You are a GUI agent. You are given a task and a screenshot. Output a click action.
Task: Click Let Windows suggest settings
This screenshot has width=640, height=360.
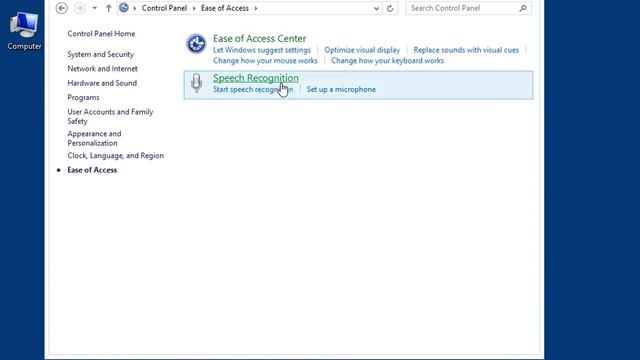(262, 50)
